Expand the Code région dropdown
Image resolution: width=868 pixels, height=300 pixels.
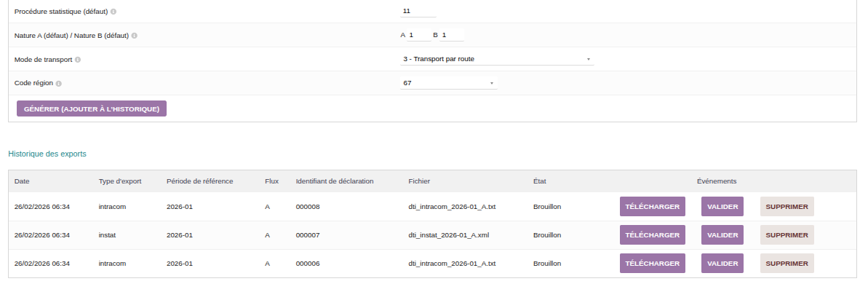(x=449, y=83)
